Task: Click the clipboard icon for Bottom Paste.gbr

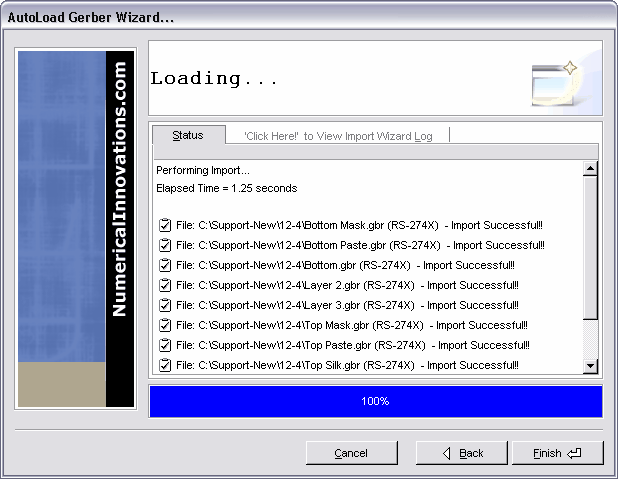Action: pos(165,245)
